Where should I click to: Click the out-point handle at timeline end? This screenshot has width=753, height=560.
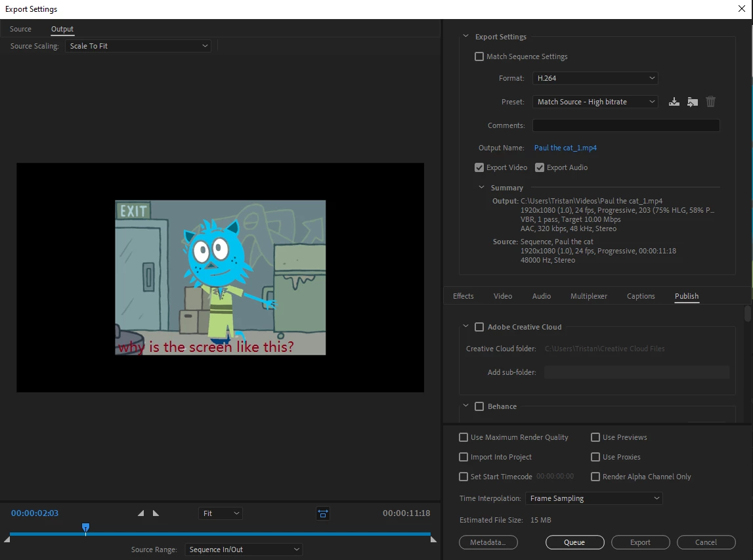tap(433, 540)
